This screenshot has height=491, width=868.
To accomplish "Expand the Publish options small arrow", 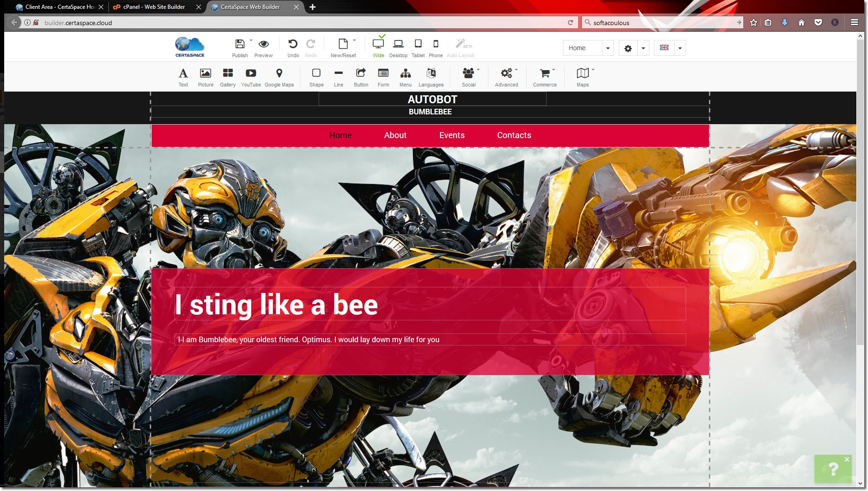I will pyautogui.click(x=251, y=40).
